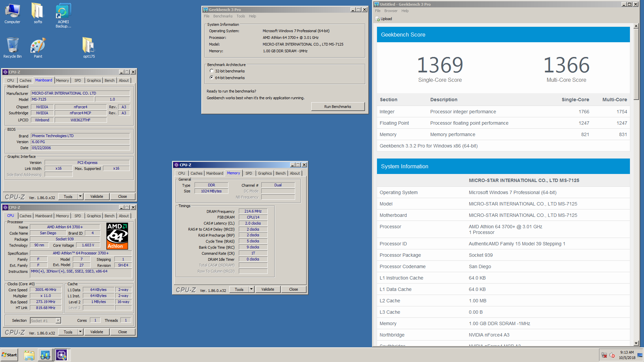Click Geekbench results scrollbar up arrow
This screenshot has width=644, height=362.
[636, 26]
